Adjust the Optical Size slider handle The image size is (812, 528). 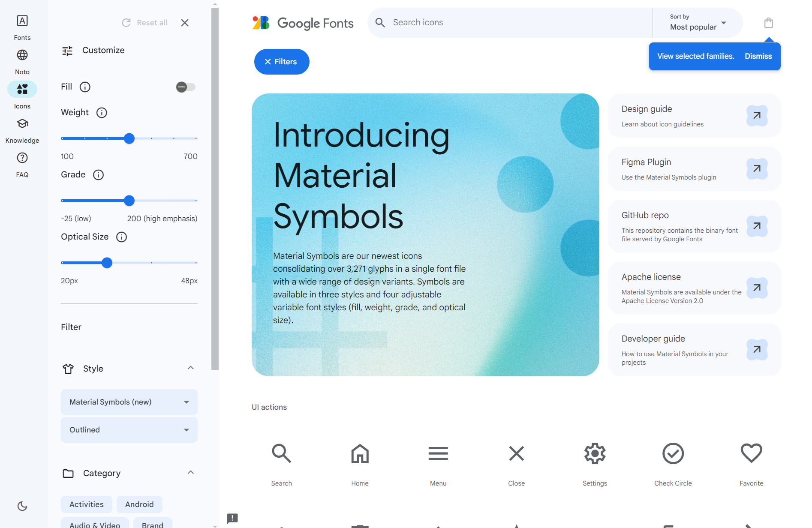click(x=107, y=263)
